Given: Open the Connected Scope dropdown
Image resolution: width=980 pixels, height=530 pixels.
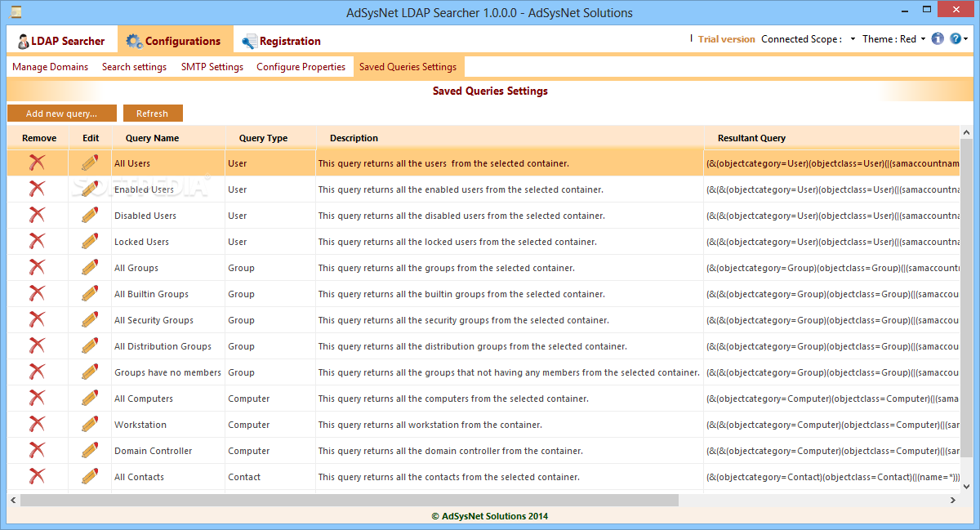Looking at the screenshot, I should pyautogui.click(x=853, y=39).
